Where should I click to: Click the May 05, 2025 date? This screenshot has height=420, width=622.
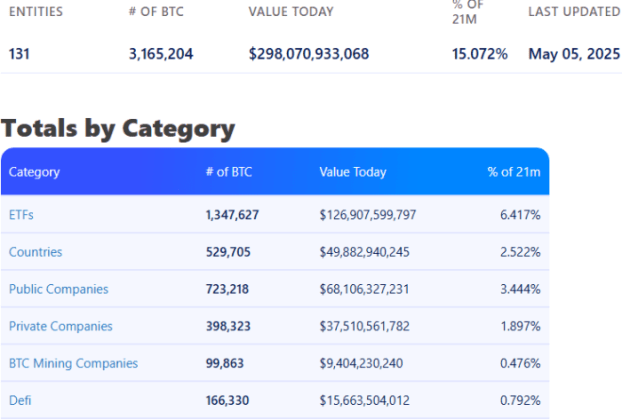coord(574,53)
